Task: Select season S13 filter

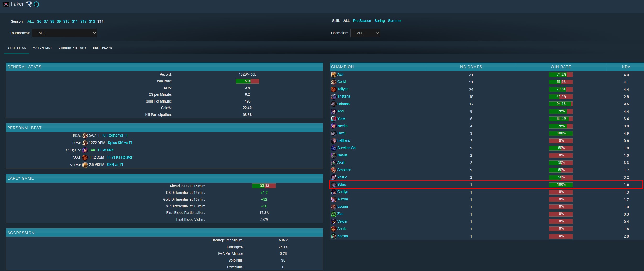Action: coord(92,21)
